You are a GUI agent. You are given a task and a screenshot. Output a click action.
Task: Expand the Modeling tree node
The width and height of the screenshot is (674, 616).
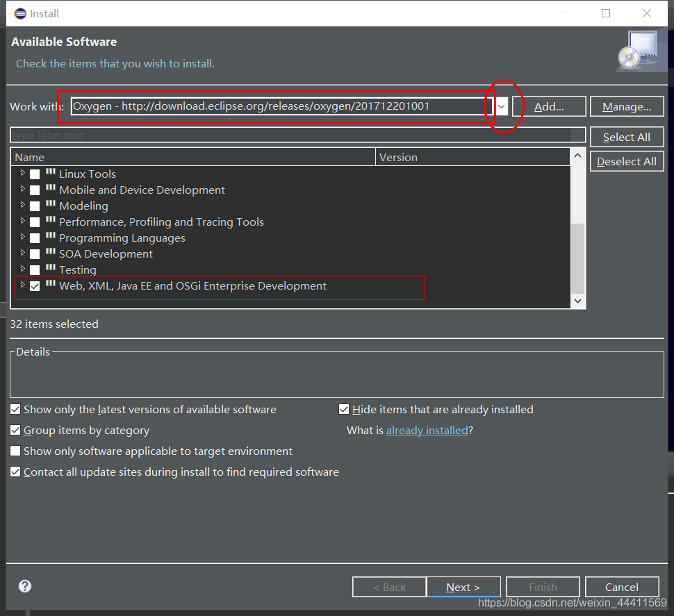(x=23, y=204)
